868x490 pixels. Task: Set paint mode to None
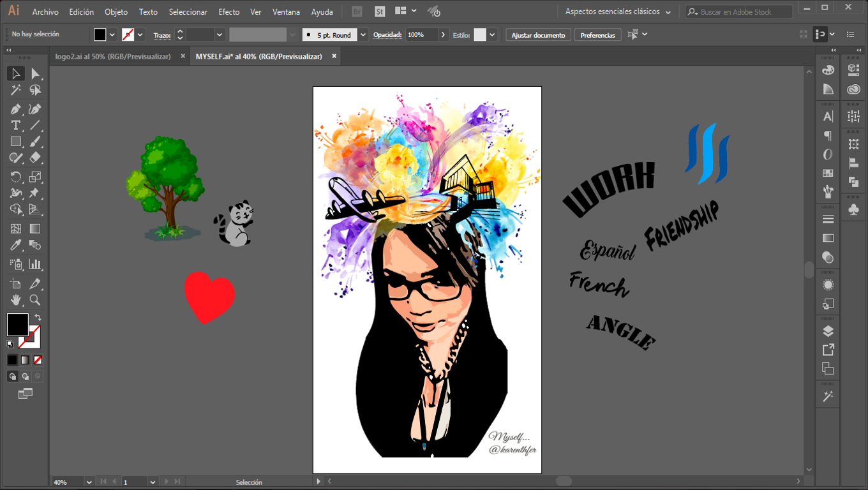click(x=38, y=360)
